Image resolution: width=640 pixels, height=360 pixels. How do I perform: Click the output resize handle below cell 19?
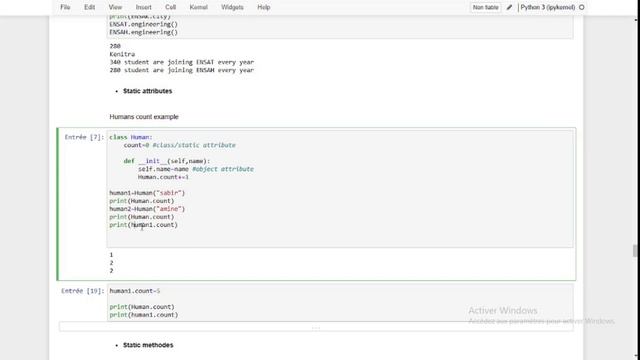point(316,327)
